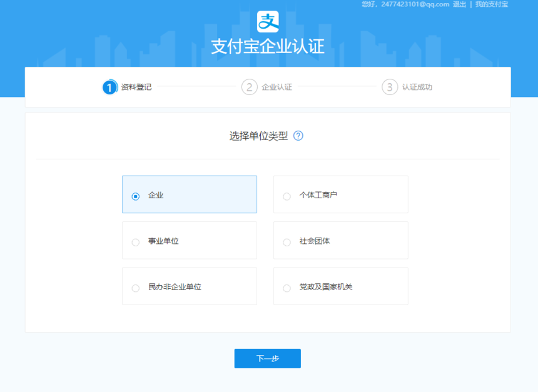538x392 pixels.
Task: Click the 下一步 button
Action: pos(268,358)
